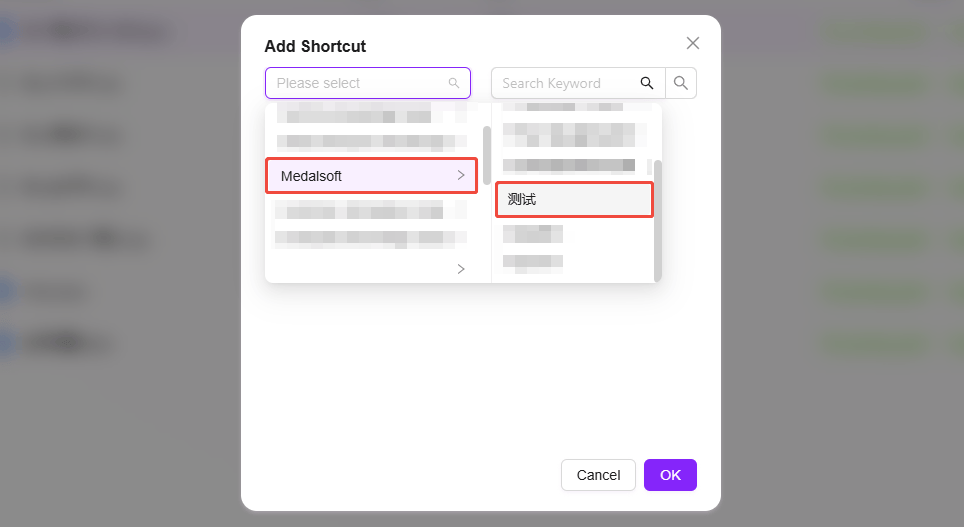Pick the blurred entry directly below 测试
Viewport: 964px width, 527px height.
pos(532,234)
